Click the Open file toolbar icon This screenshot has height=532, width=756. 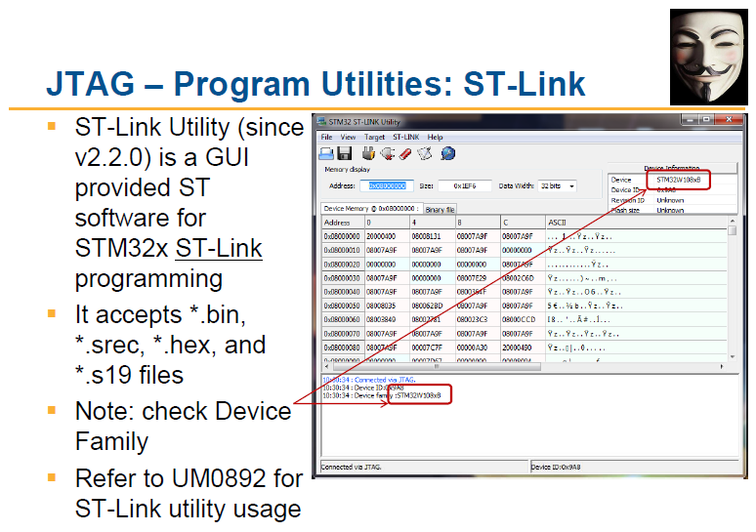click(x=327, y=153)
